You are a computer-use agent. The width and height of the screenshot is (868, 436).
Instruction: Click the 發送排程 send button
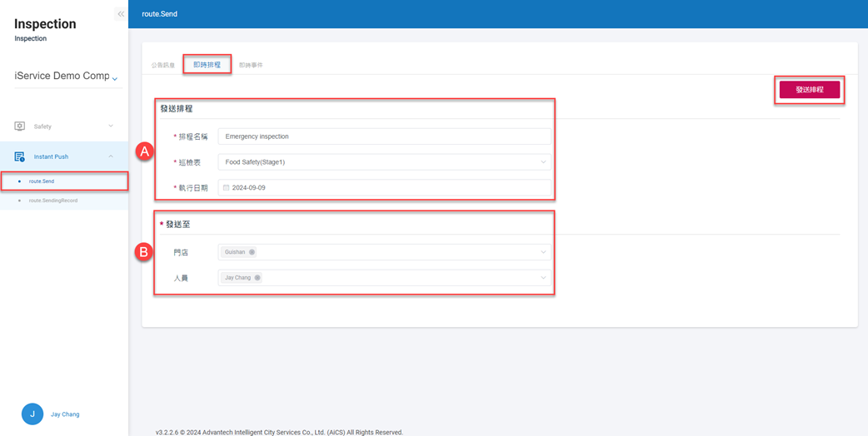(810, 90)
